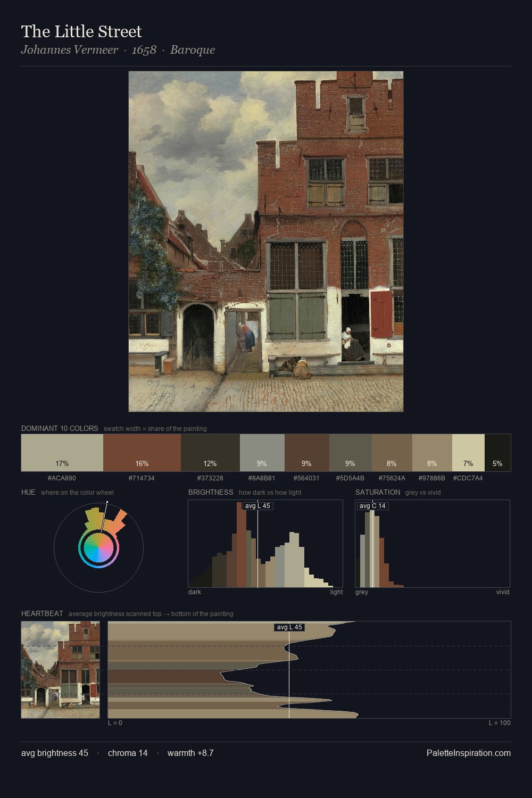The height and width of the screenshot is (798, 532).
Task: Click the 'light' brightness axis label
Action: coord(336,592)
